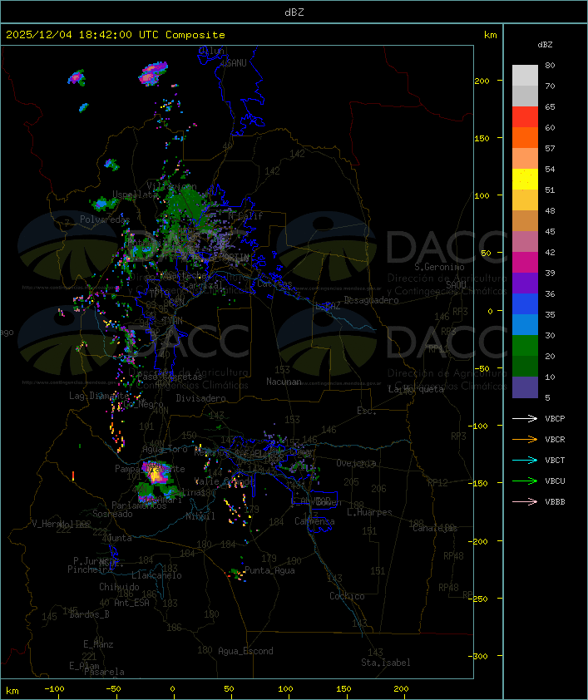The width and height of the screenshot is (588, 700).
Task: Pick the light blue 30-35 dBZ swatch
Action: [x=525, y=324]
